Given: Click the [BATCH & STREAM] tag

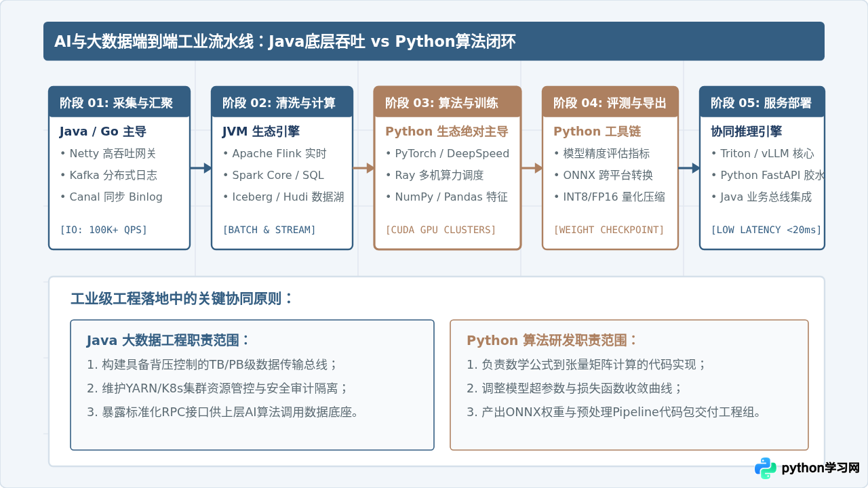Looking at the screenshot, I should [269, 230].
